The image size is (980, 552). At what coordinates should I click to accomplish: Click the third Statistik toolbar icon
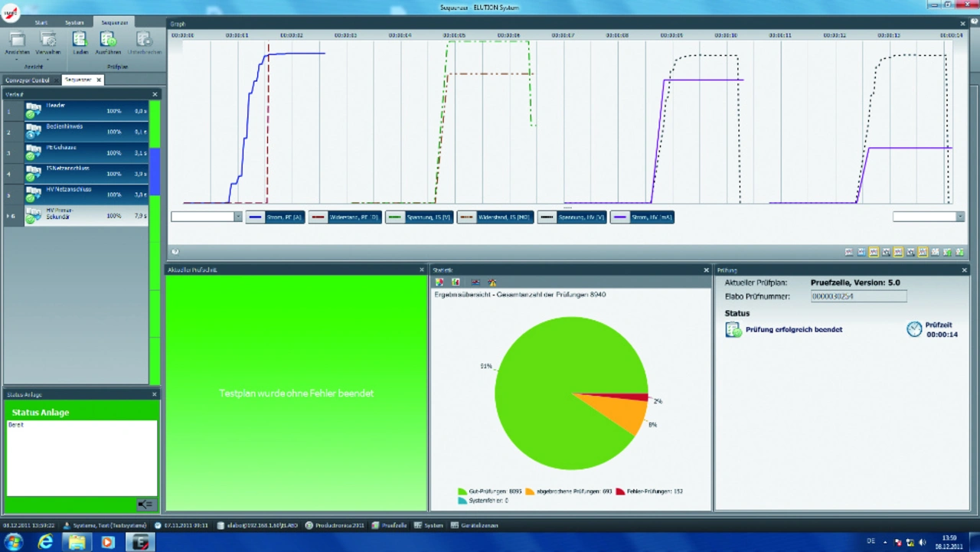coord(475,283)
